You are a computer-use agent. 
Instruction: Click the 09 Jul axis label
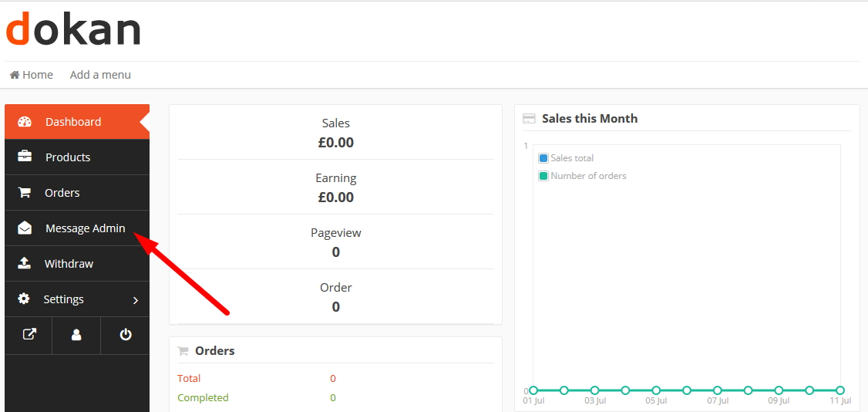[x=779, y=400]
